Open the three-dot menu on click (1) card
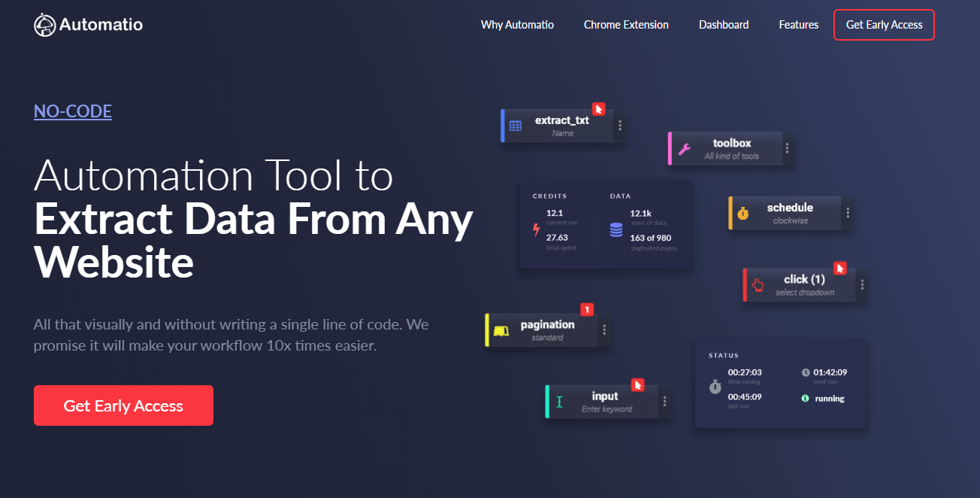The width and height of the screenshot is (980, 498). pos(862,285)
